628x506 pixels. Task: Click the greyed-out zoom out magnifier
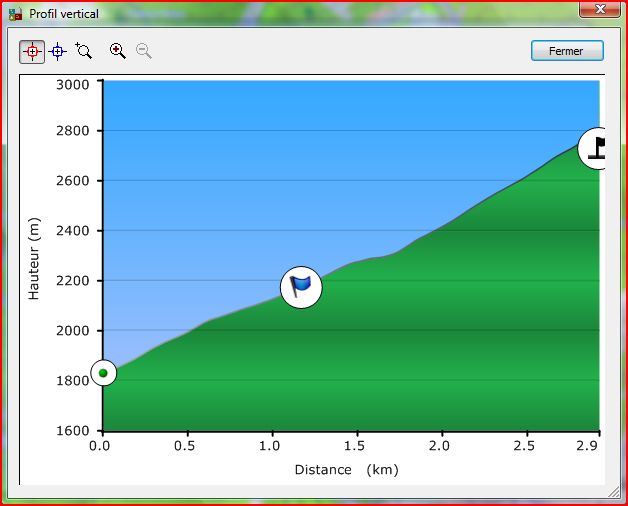click(144, 51)
